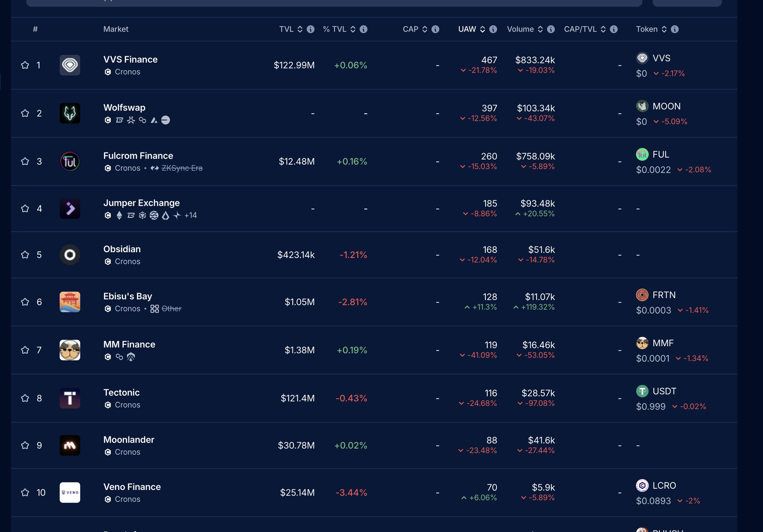The height and width of the screenshot is (532, 763).
Task: Click the VVS Finance logo icon
Action: click(70, 65)
